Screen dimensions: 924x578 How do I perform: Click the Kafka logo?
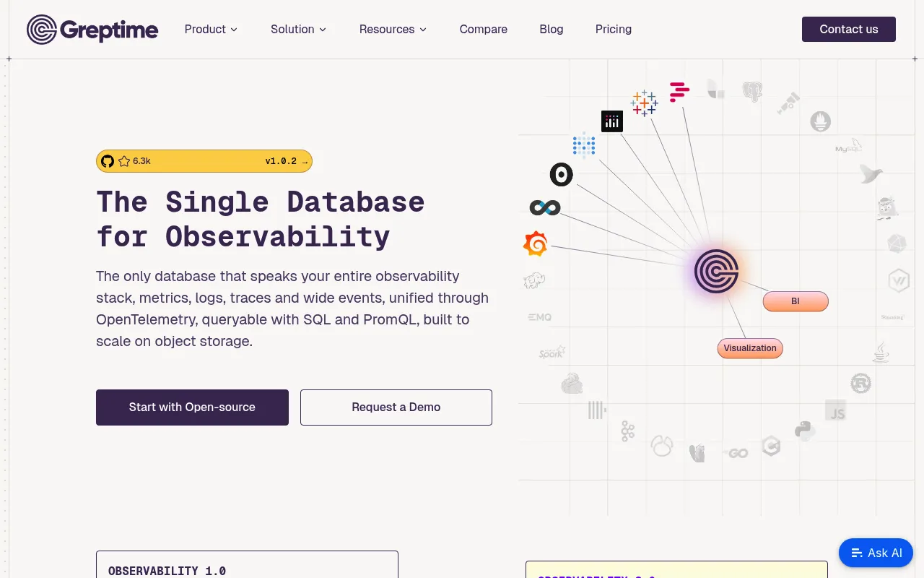pos(627,432)
